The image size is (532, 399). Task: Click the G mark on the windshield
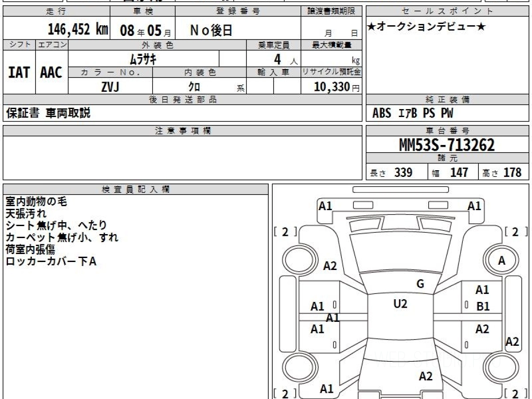click(420, 284)
